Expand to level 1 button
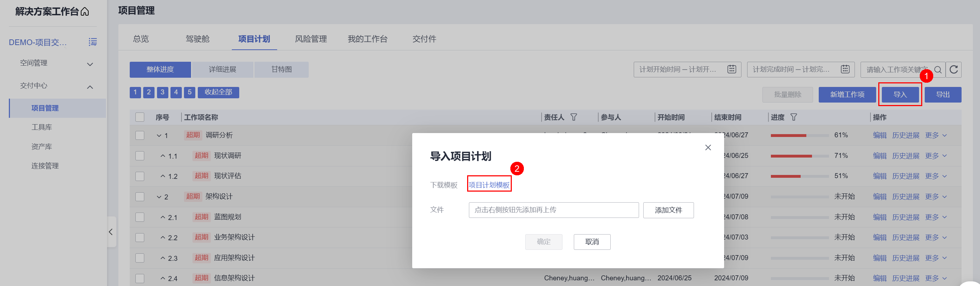The image size is (980, 286). coord(135,92)
